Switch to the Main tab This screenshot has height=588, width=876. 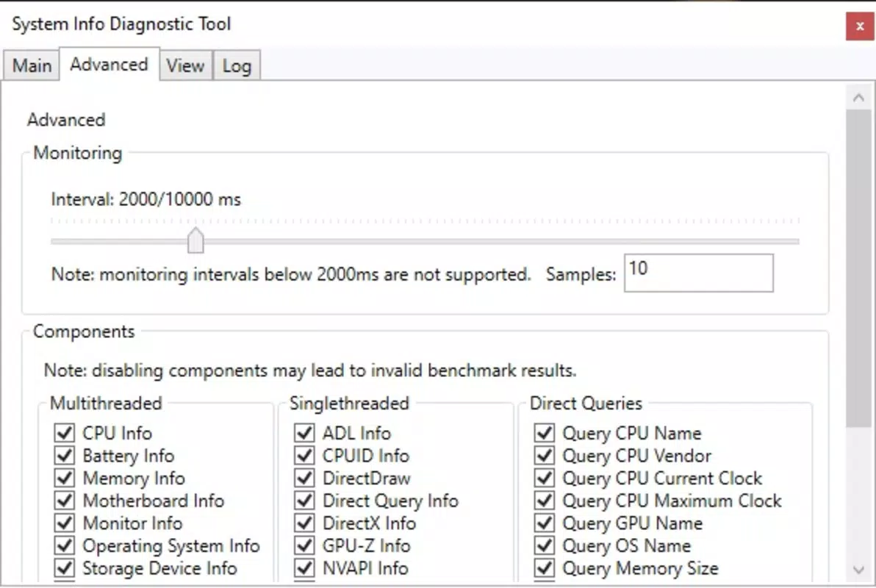pyautogui.click(x=32, y=65)
